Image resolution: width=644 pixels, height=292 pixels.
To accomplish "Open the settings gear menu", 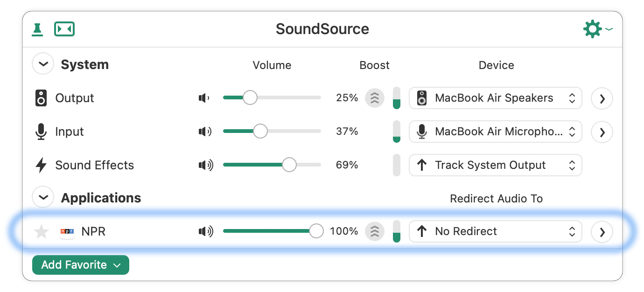I will (598, 29).
